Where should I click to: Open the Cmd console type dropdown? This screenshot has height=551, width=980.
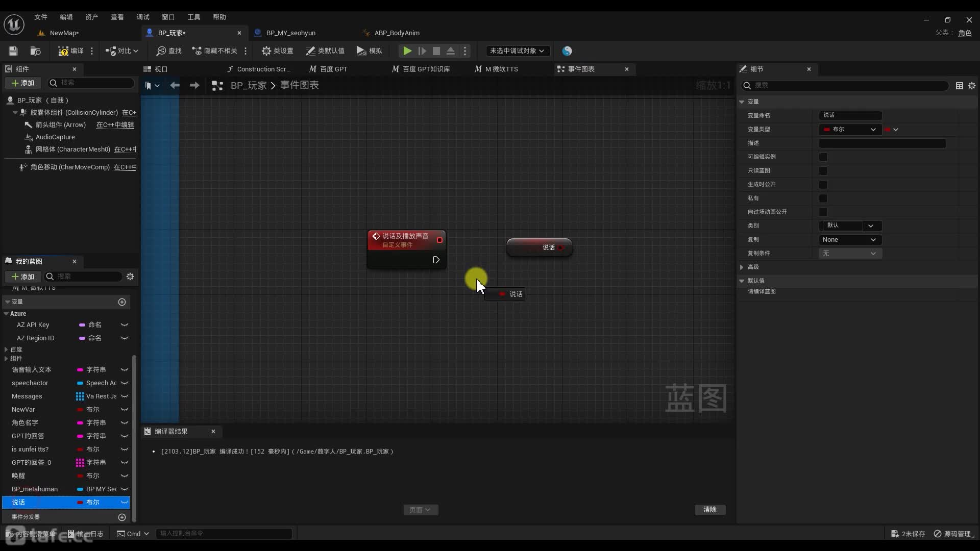pyautogui.click(x=133, y=534)
